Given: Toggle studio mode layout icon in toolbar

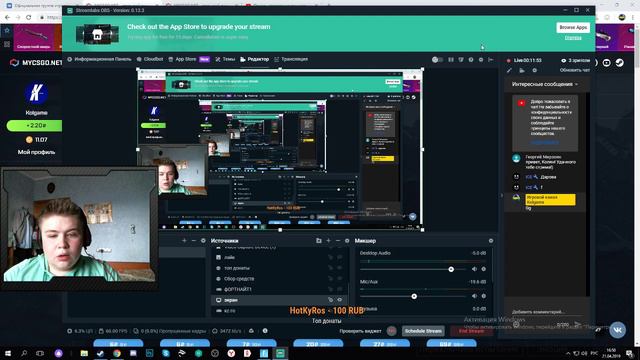Looking at the screenshot, I should 451,60.
